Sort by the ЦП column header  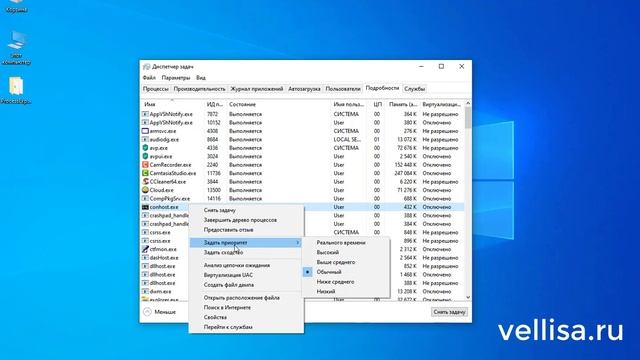click(377, 104)
